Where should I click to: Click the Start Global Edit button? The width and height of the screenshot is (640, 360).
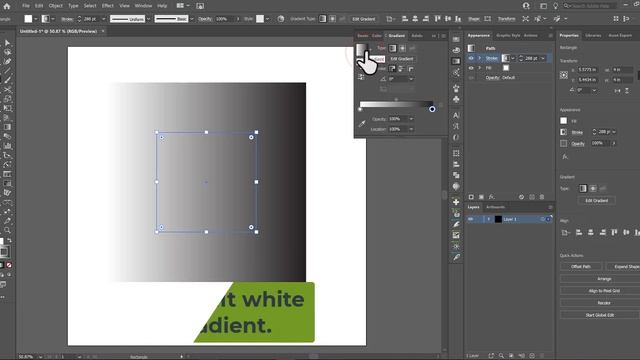click(x=600, y=315)
